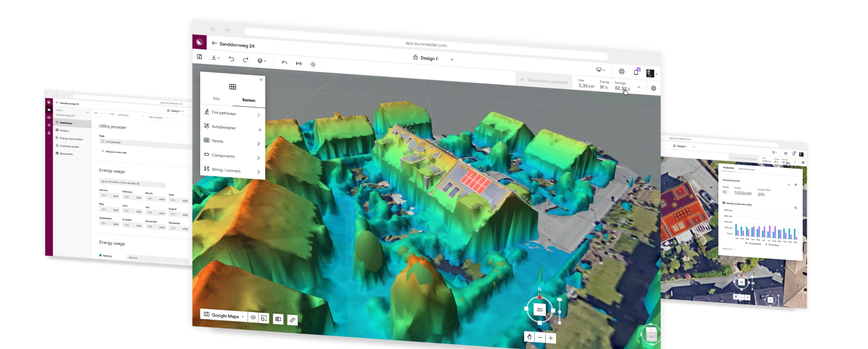Image resolution: width=868 pixels, height=349 pixels.
Task: Select the measure ruler tool
Action: point(292,320)
